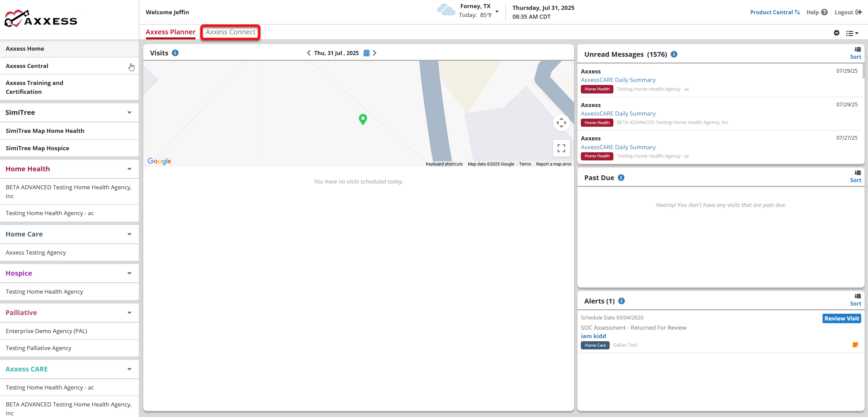The height and width of the screenshot is (417, 868).
Task: Open the list view options dropdown
Action: pos(852,33)
